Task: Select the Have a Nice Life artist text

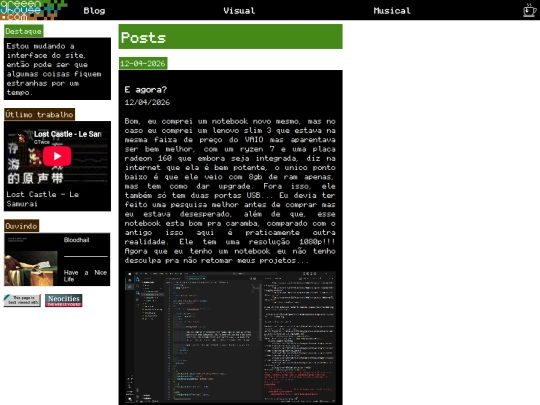Action: pos(85,276)
